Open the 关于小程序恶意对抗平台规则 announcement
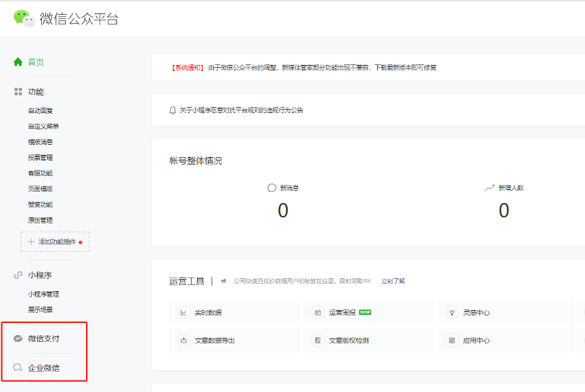The height and width of the screenshot is (392, 585). (242, 110)
